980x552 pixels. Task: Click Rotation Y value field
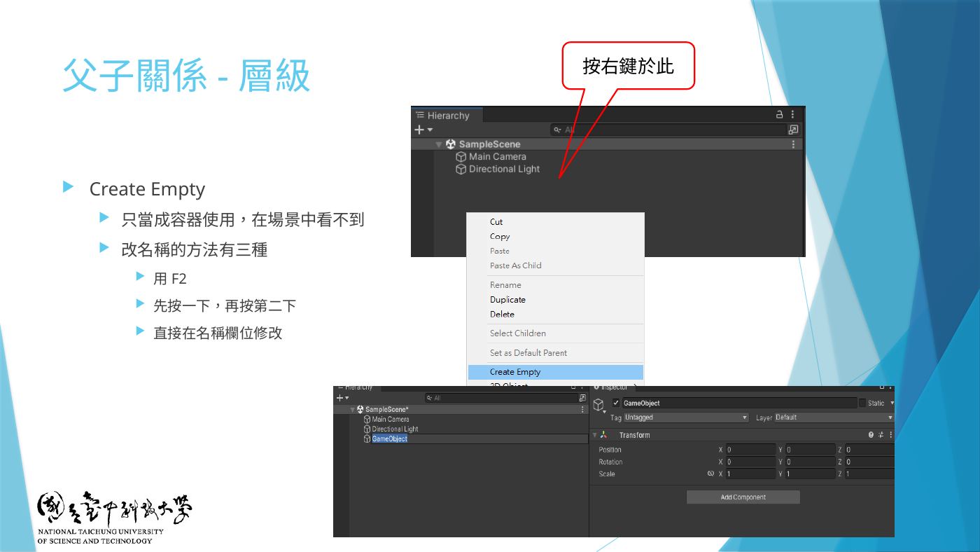click(810, 462)
